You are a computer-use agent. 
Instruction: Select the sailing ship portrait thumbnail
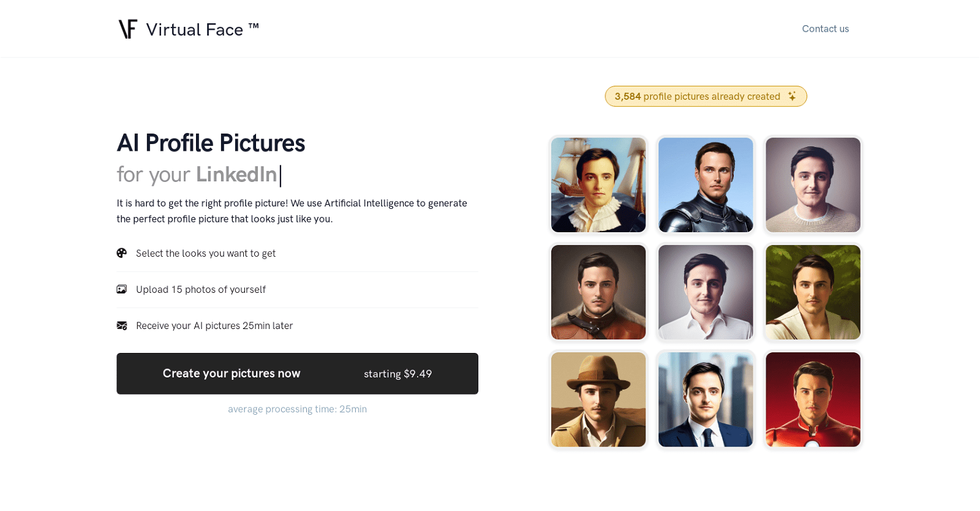pos(598,185)
